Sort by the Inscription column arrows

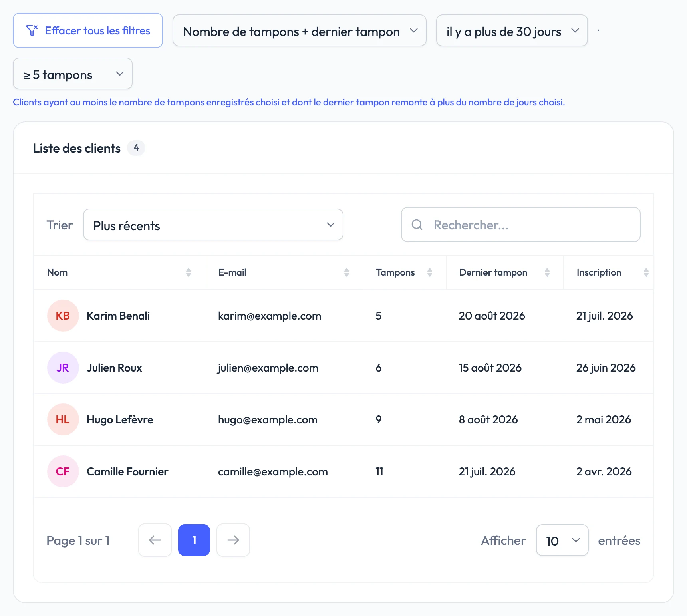(x=646, y=272)
